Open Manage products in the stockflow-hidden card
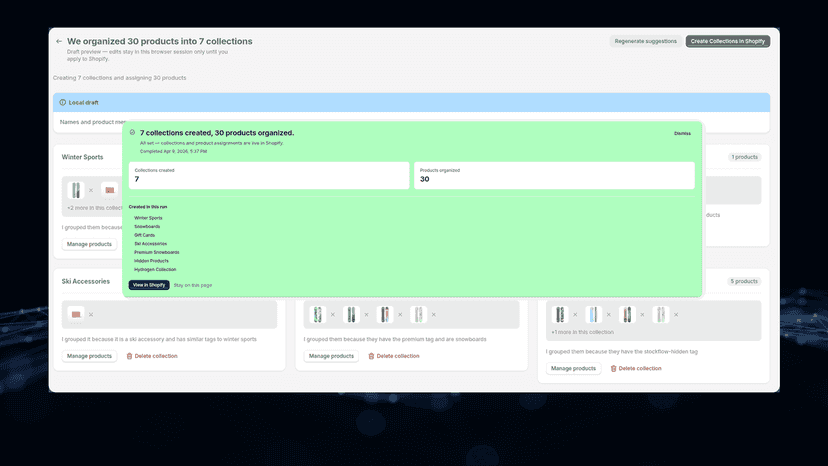Viewport: 828px width, 466px height. pyautogui.click(x=573, y=368)
